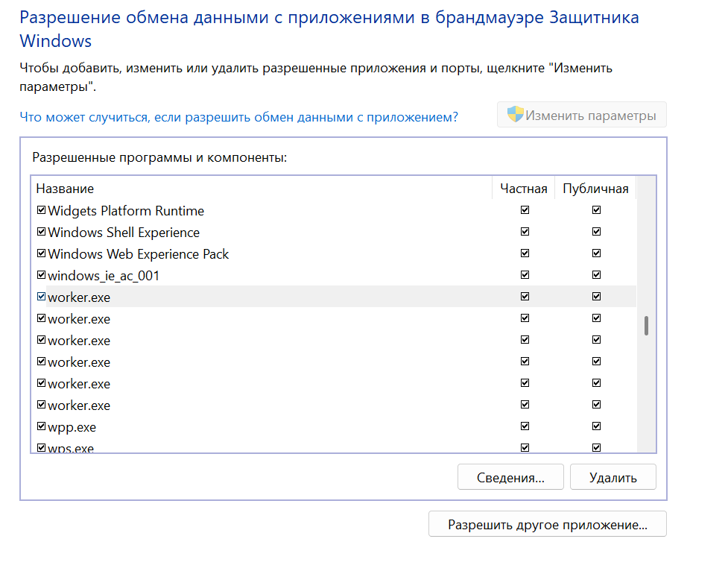728x571 pixels.
Task: Open link about risks of allowing app communication
Action: click(x=238, y=117)
